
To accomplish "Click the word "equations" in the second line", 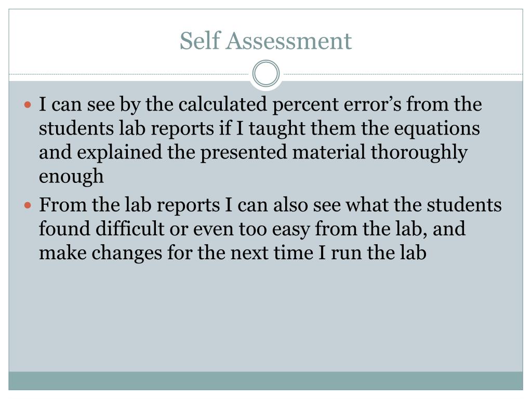I will (x=437, y=129).
